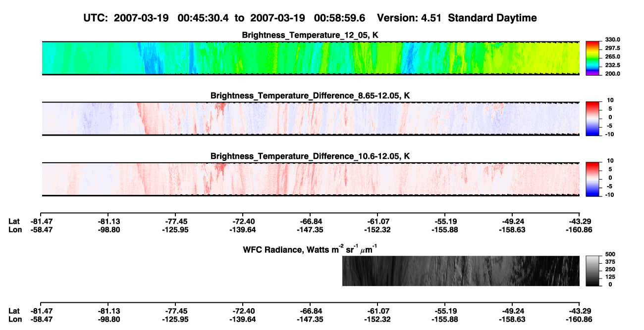Screen dimensions: 644x330
Task: Click longitude -152.32 on the axis below WFC Radiance
Action: pos(377,319)
